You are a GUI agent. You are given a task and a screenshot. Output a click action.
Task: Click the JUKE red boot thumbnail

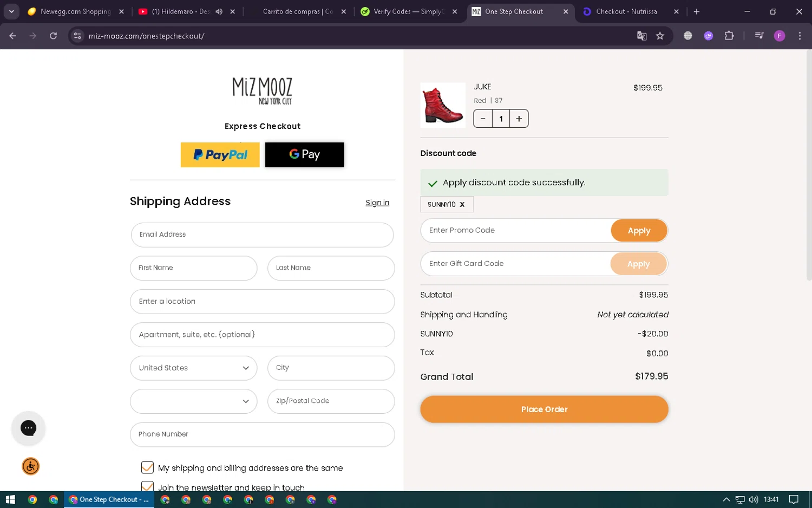(443, 105)
